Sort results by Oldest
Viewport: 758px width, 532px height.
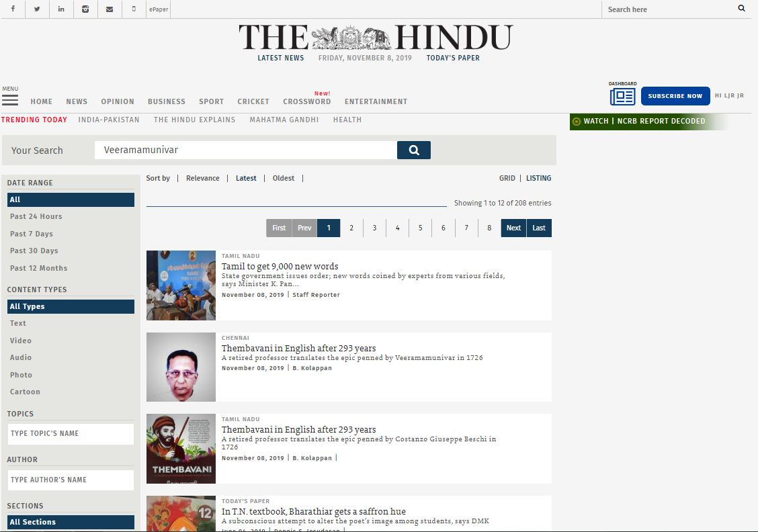pyautogui.click(x=284, y=178)
